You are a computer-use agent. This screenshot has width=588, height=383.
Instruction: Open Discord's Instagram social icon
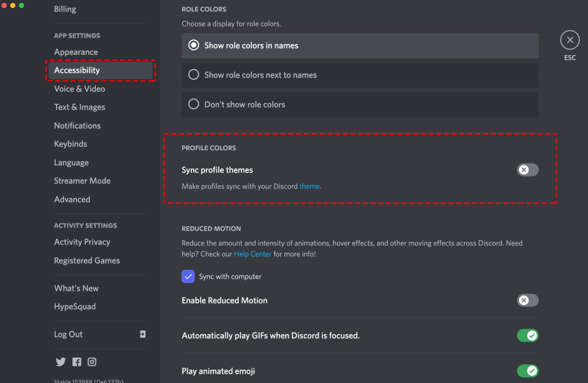coord(92,362)
